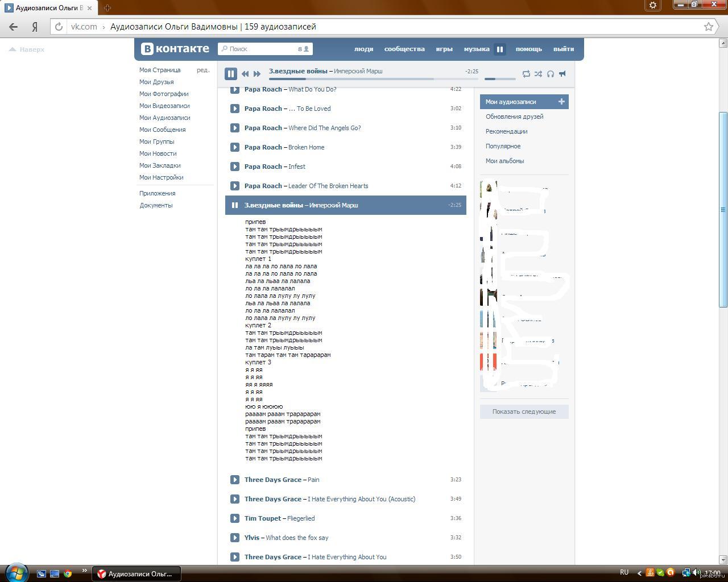
Task: Bookmark the page with the star icon
Action: coord(709,27)
